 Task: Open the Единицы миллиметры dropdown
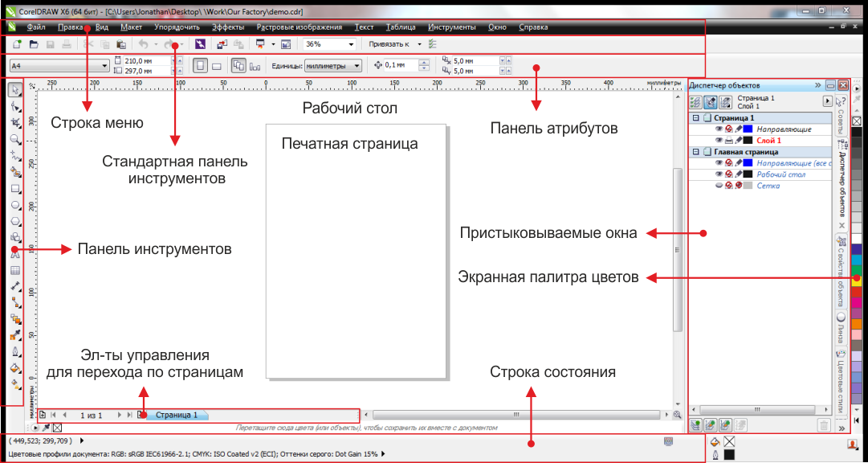(357, 66)
